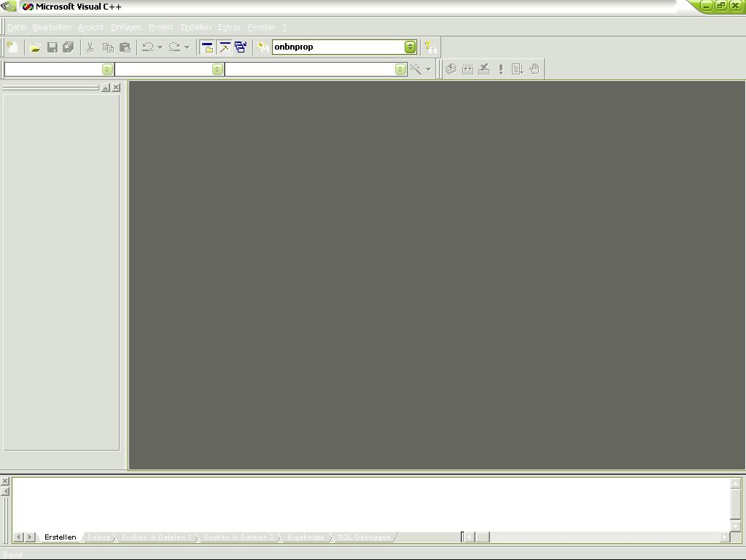Image resolution: width=746 pixels, height=560 pixels.
Task: Click the Search help icon beside the find box
Action: pyautogui.click(x=430, y=47)
